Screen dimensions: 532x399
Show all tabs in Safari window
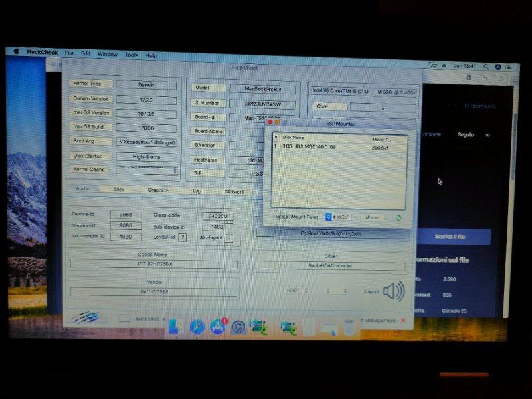501,78
